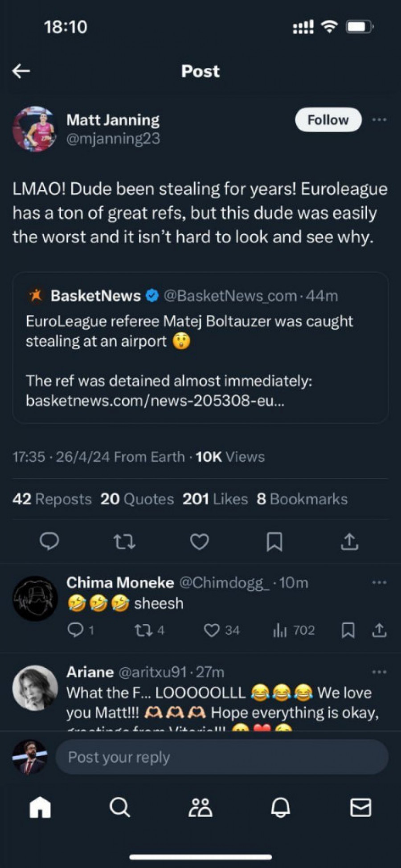Open more options on Chima Moneke's reply
The image size is (401, 868).
tap(379, 583)
